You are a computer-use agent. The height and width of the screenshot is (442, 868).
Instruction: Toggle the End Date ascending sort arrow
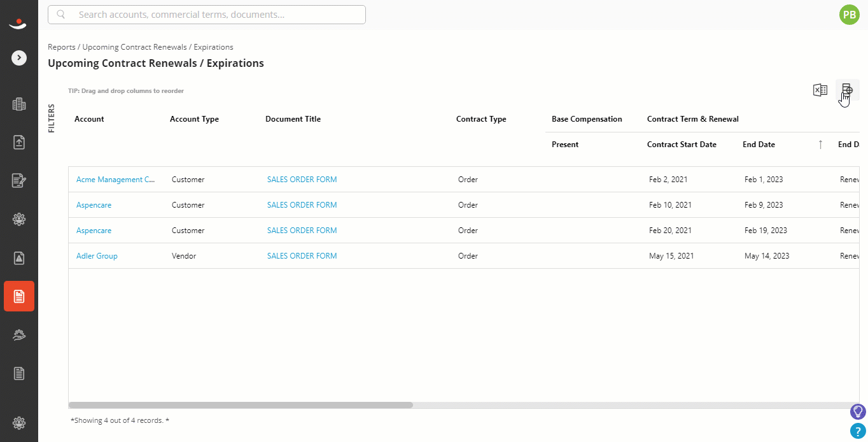(x=820, y=145)
